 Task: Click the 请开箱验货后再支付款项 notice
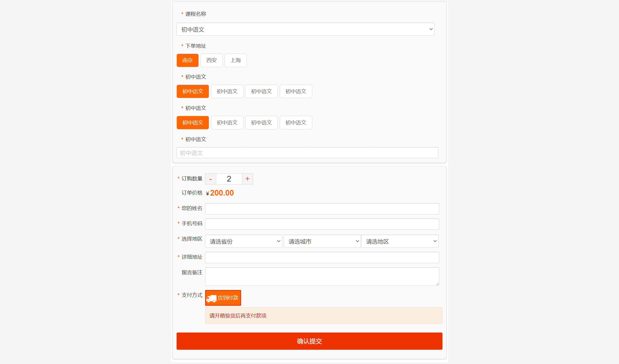(324, 316)
